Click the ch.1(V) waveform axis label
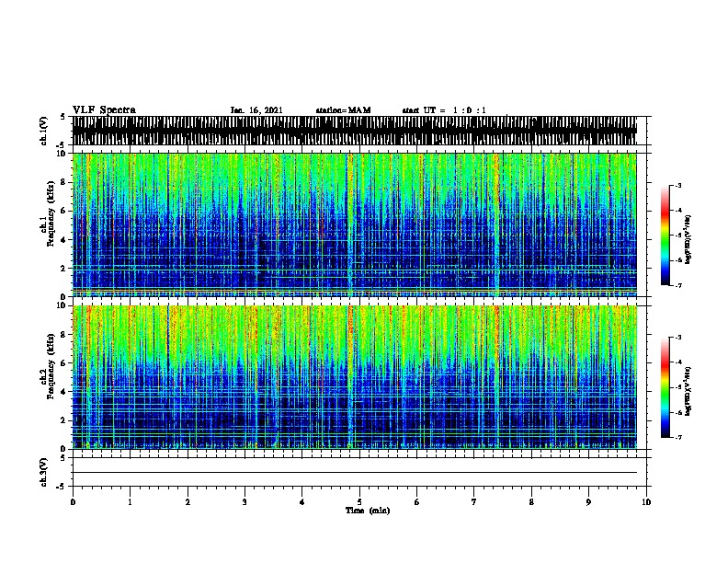This screenshot has width=728, height=563. [x=43, y=131]
